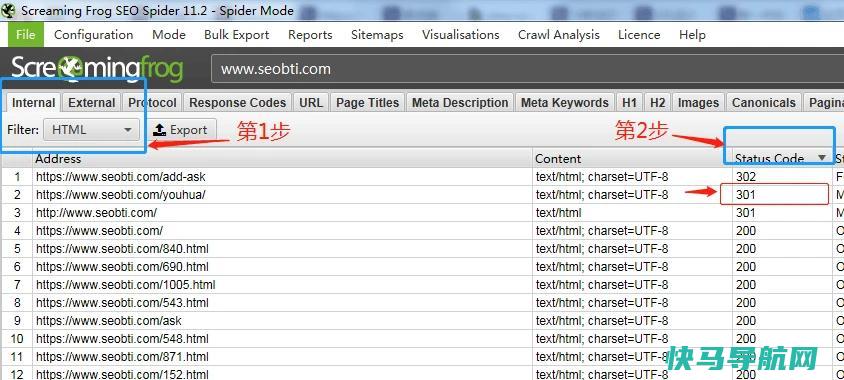Open the File menu
Viewport: 844px width, 380px height.
pyautogui.click(x=25, y=35)
